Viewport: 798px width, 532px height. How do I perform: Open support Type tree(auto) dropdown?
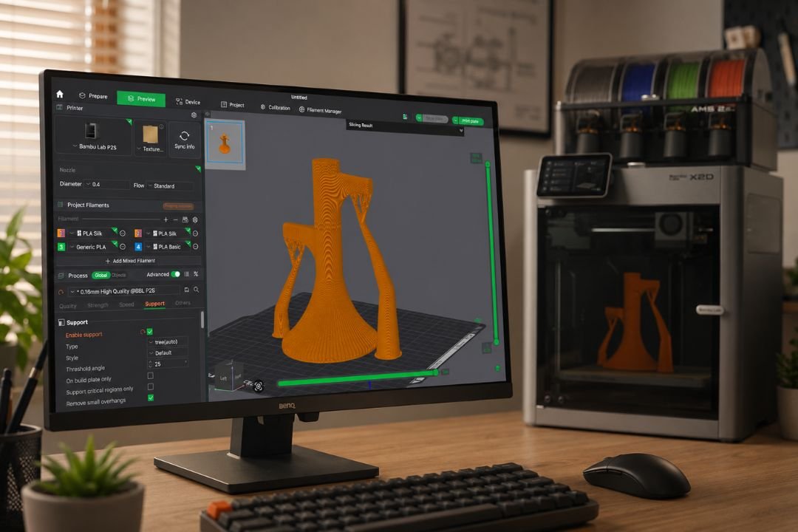(168, 341)
